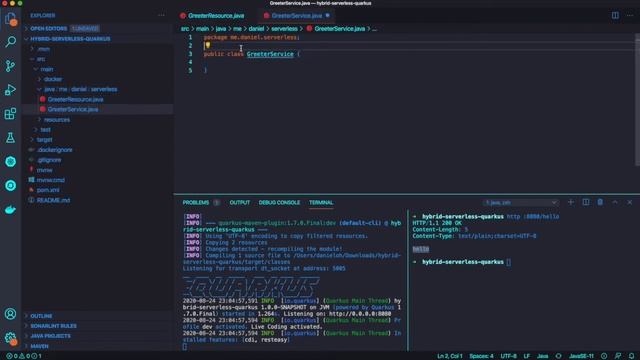640x360 pixels.
Task: Switch to the Output panel tab
Action: click(x=240, y=202)
